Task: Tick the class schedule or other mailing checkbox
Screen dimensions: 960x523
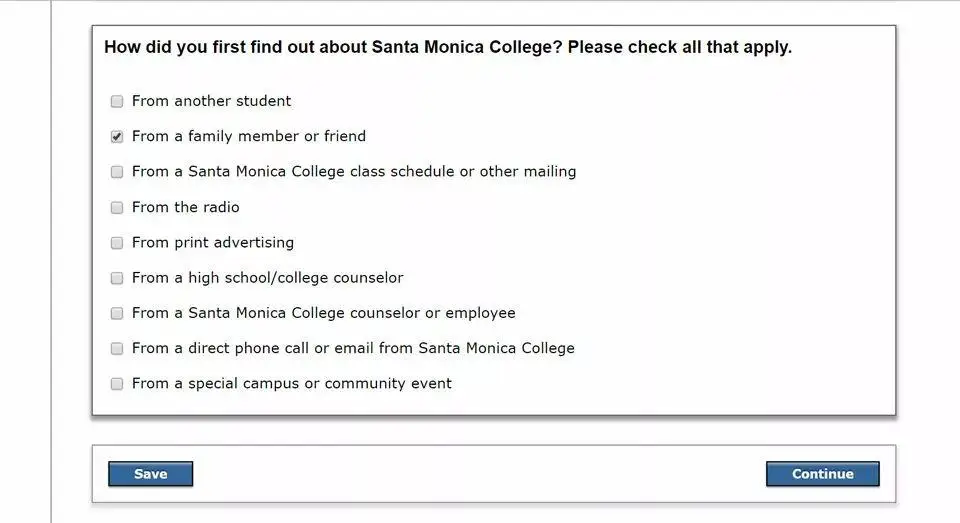Action: pos(117,171)
